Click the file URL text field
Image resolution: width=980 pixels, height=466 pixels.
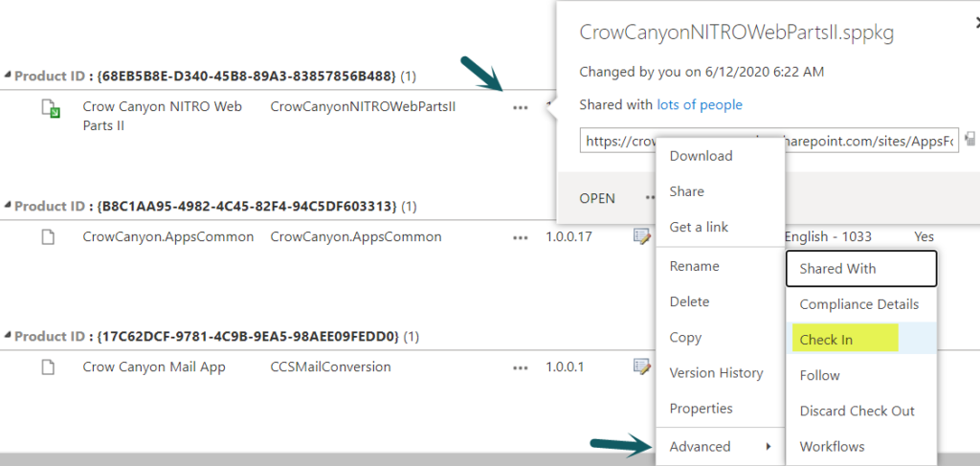(769, 141)
